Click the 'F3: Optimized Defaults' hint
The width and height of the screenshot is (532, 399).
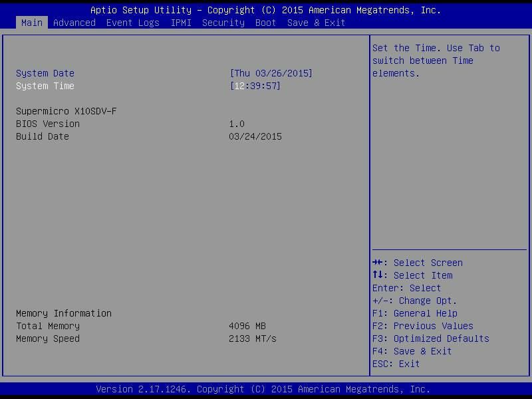pos(431,338)
